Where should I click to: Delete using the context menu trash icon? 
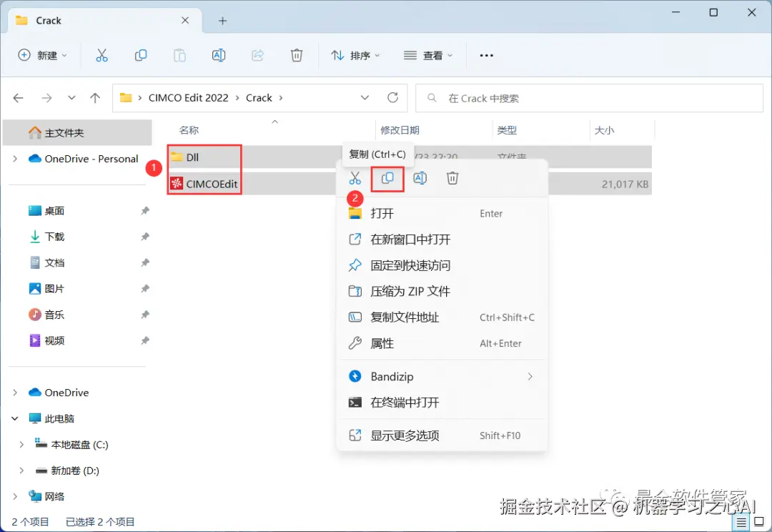tap(452, 178)
